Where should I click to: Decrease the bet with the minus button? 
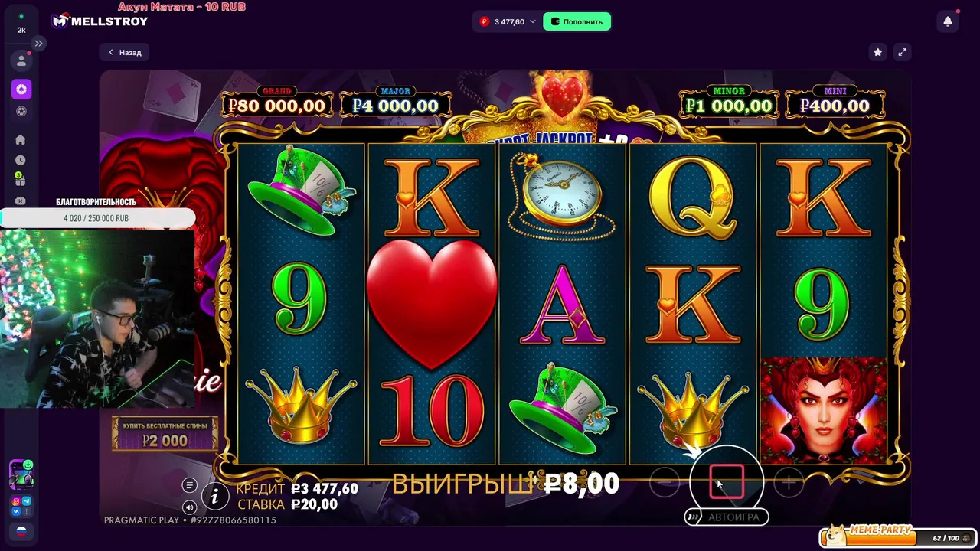664,482
